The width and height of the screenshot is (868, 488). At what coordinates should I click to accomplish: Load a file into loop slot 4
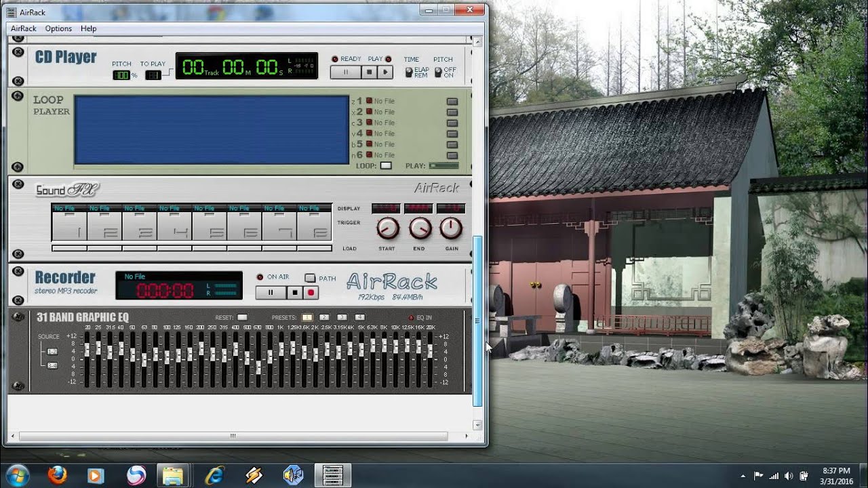click(x=452, y=134)
